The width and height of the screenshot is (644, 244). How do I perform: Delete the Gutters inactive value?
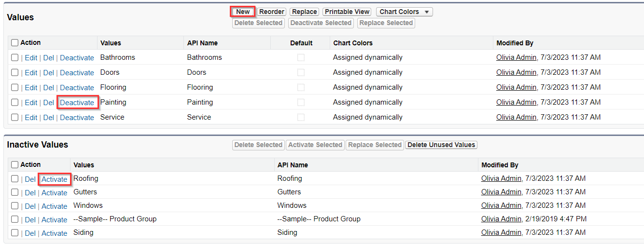click(x=30, y=192)
